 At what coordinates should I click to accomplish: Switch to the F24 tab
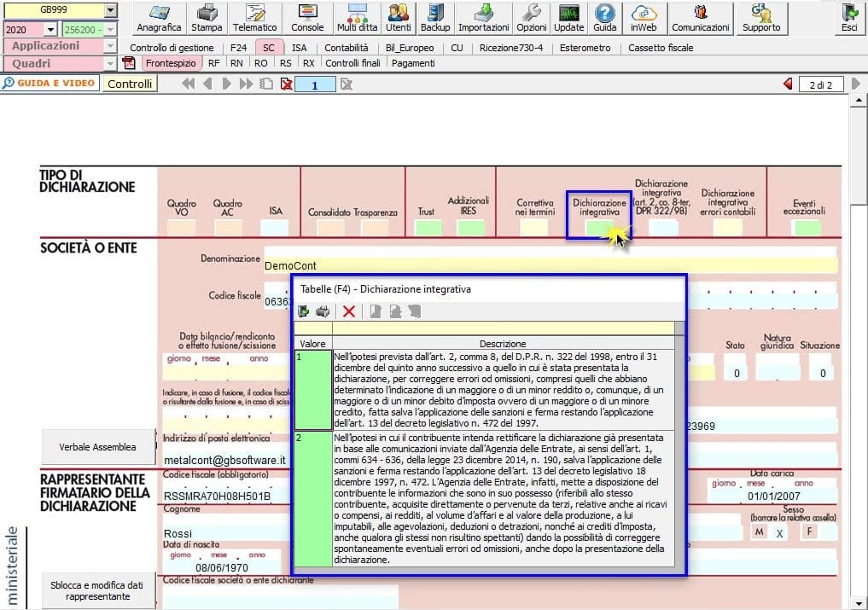pos(239,48)
